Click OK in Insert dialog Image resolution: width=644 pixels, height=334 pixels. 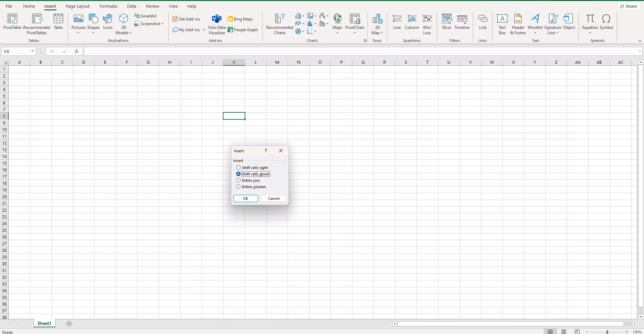246,199
